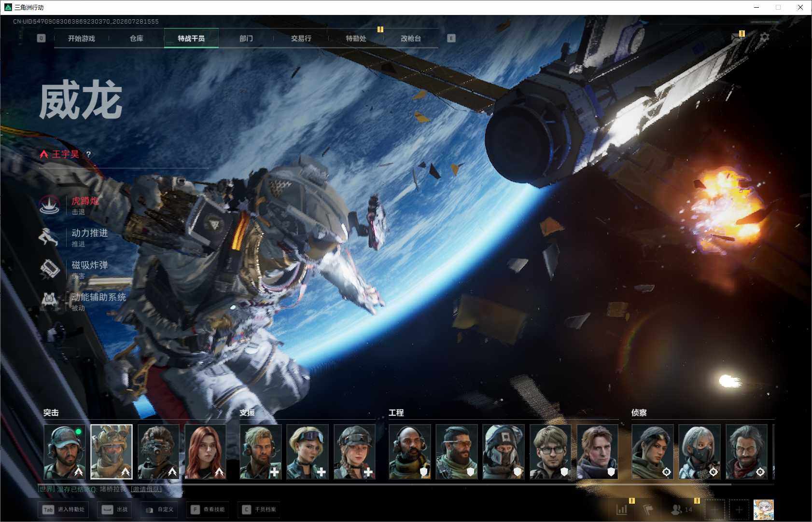The image size is (812, 522).
Task: Click the second empty squad plus slot
Action: tap(739, 509)
